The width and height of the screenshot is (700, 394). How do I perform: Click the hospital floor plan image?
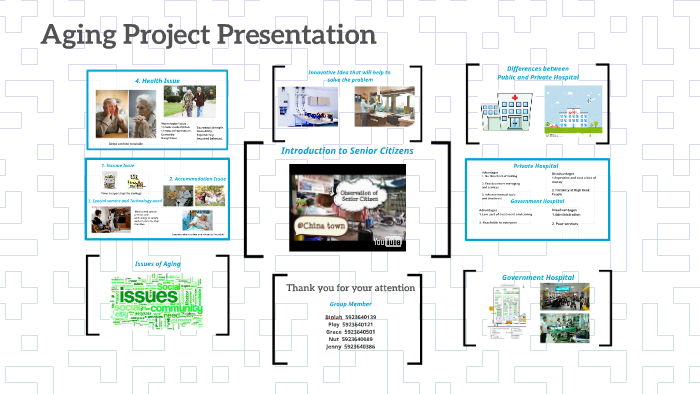click(508, 312)
